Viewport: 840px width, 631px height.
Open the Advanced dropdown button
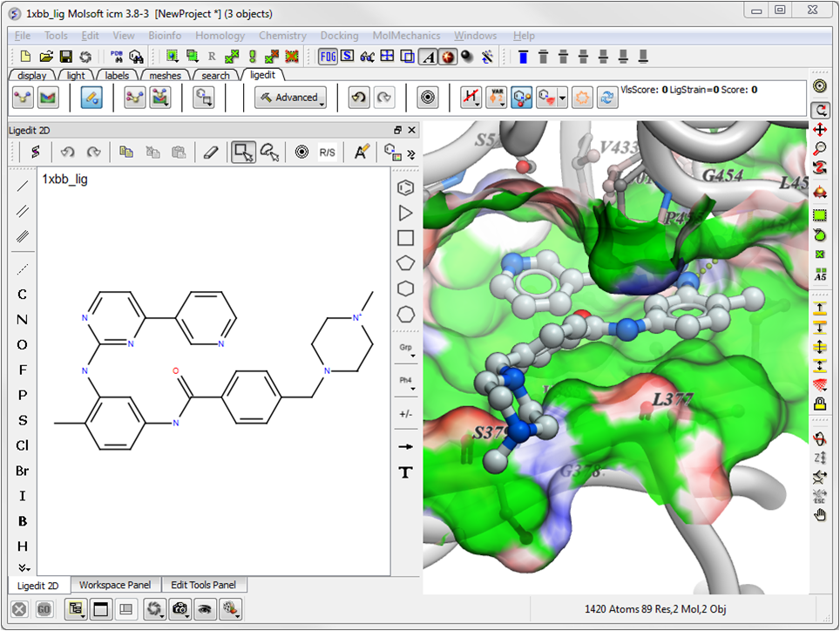pyautogui.click(x=291, y=98)
